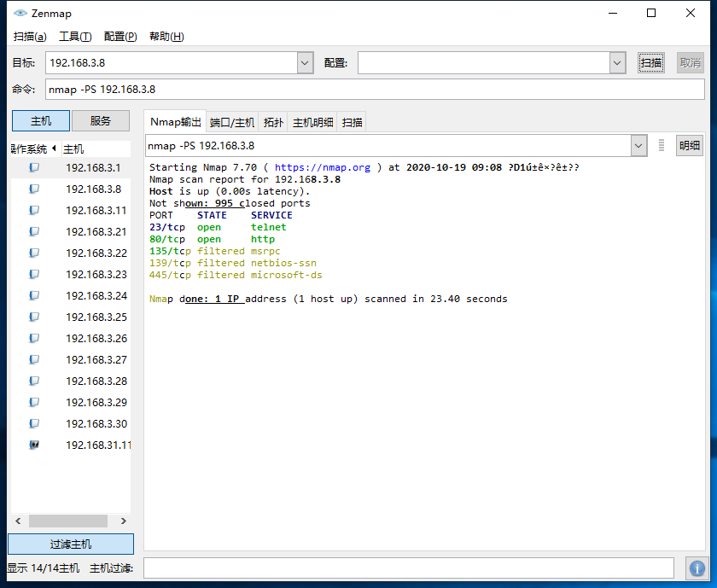The width and height of the screenshot is (717, 588).
Task: Click the output options grip icon
Action: pos(662,145)
